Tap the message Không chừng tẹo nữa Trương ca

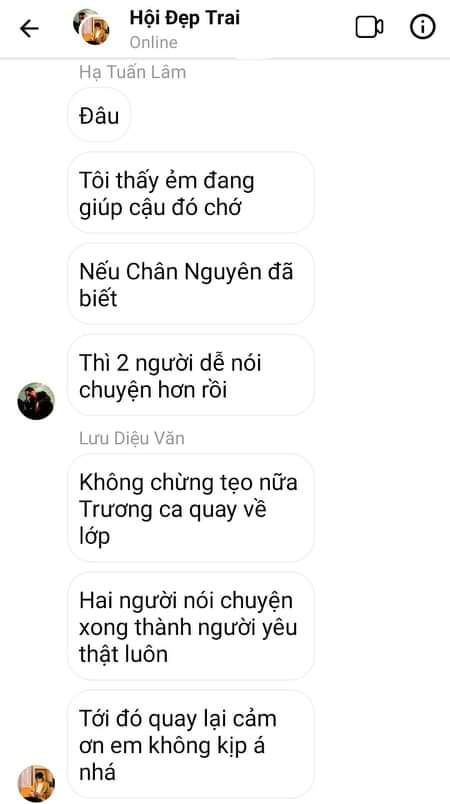click(x=191, y=509)
